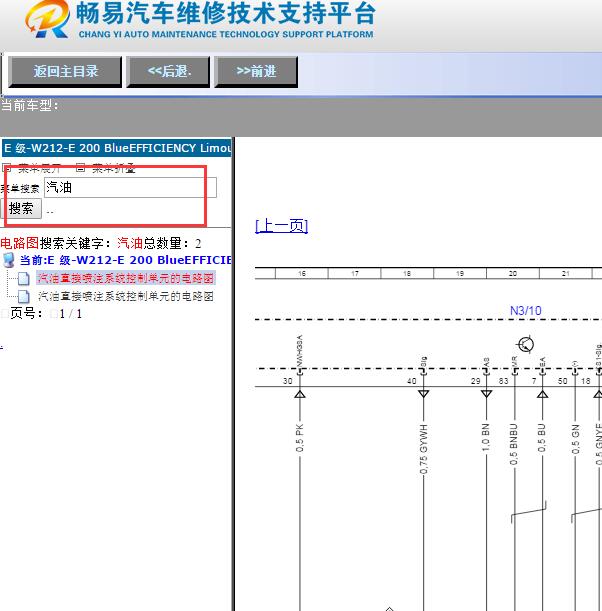Click the transistor symbol under N3/10
The width and height of the screenshot is (602, 611).
click(526, 344)
